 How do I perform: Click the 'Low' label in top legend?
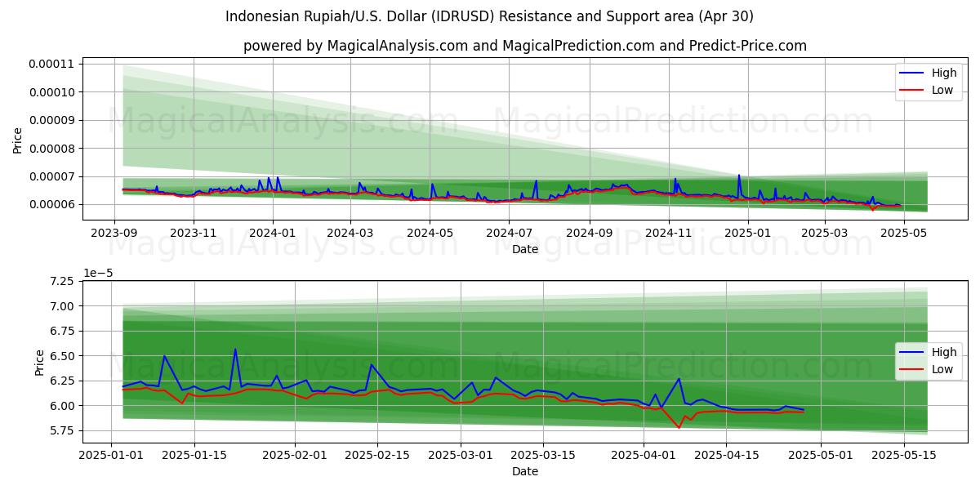point(942,90)
